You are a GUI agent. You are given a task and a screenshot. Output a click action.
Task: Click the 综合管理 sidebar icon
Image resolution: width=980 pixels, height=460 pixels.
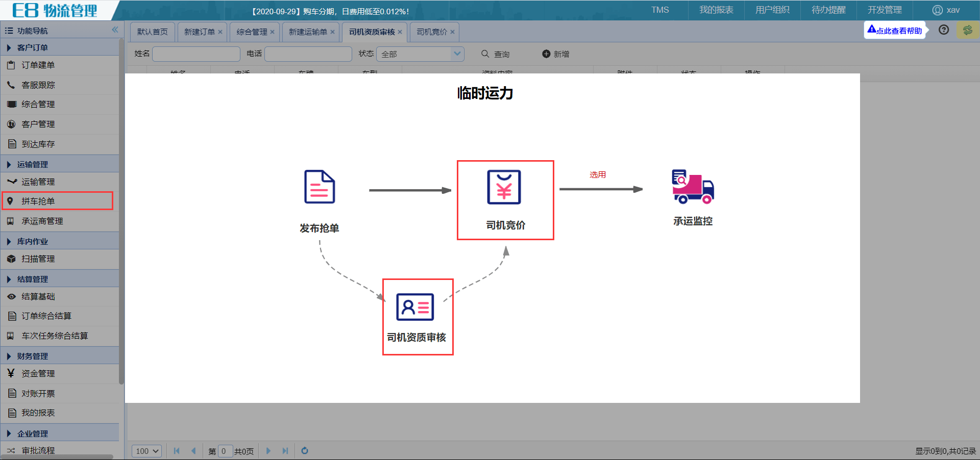pos(11,104)
